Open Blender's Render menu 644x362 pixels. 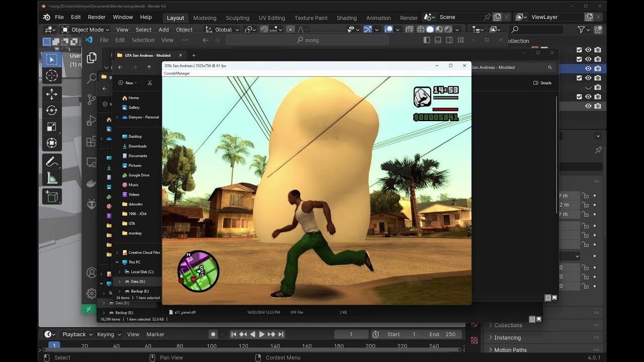click(x=97, y=17)
